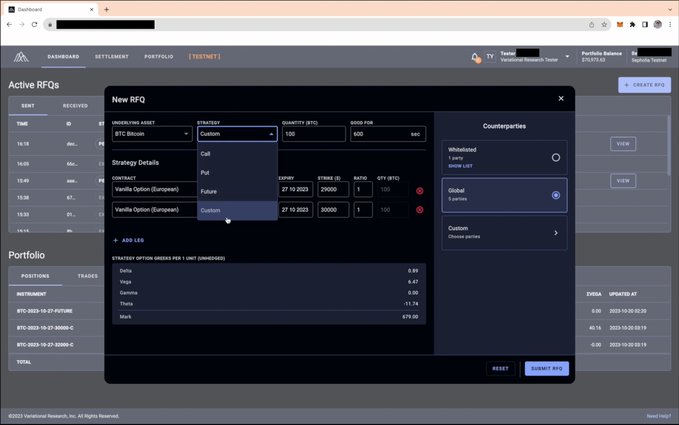The image size is (679, 425).
Task: Edit first leg strike 29000 field
Action: click(x=333, y=189)
